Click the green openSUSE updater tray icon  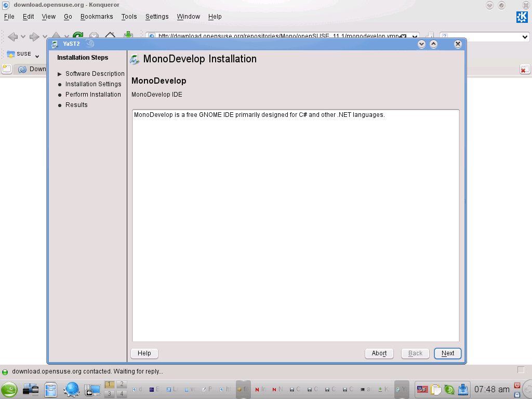click(449, 390)
